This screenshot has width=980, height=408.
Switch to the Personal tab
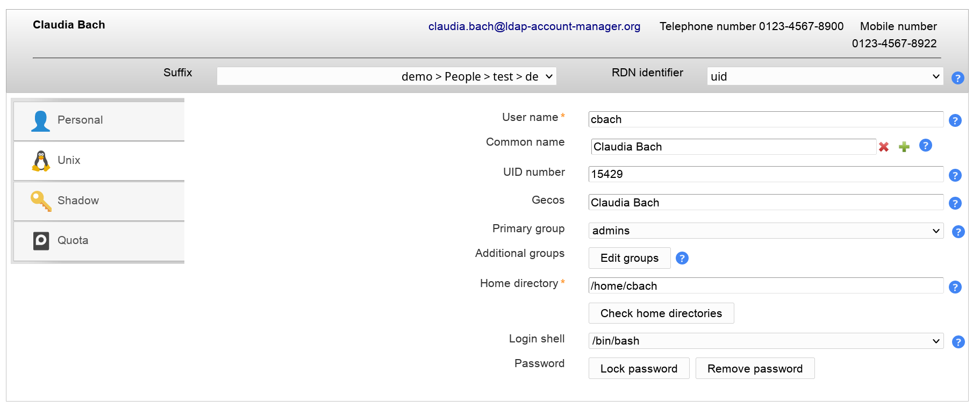[99, 120]
